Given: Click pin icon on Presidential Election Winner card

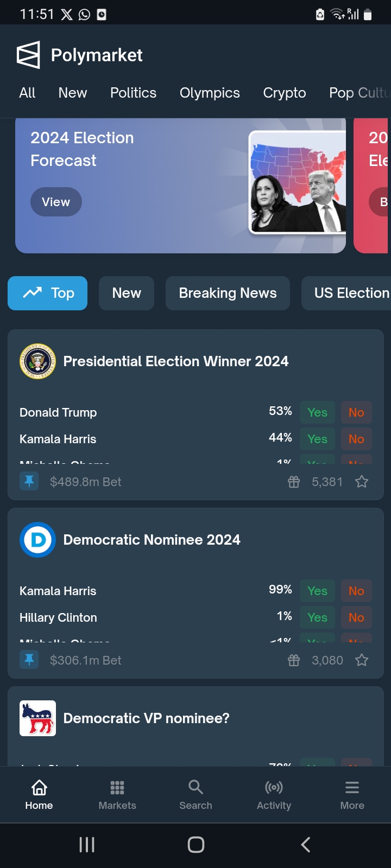Looking at the screenshot, I should [x=29, y=481].
